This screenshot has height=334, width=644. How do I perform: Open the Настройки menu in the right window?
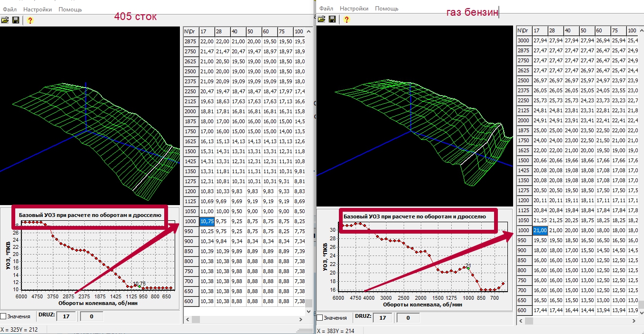354,8
